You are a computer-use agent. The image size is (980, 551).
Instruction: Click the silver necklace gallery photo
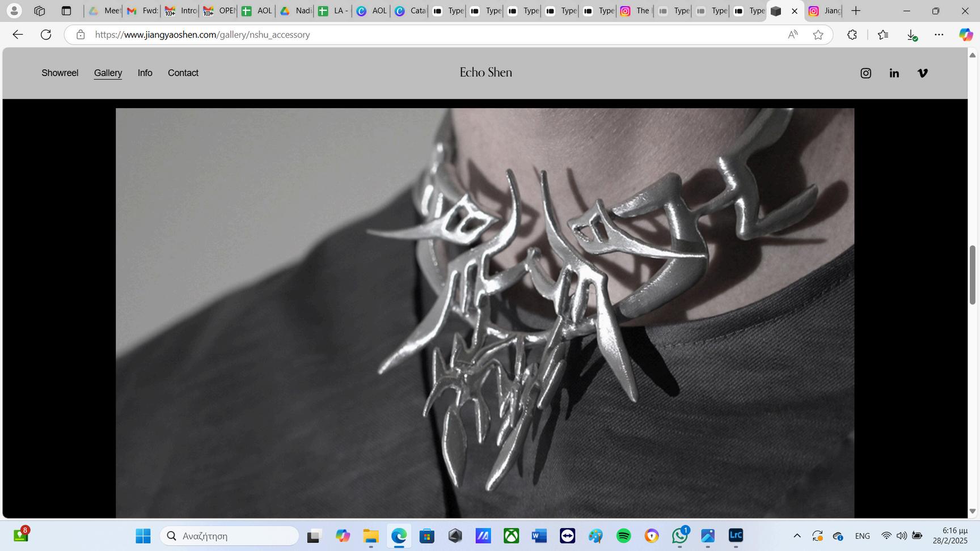click(485, 313)
